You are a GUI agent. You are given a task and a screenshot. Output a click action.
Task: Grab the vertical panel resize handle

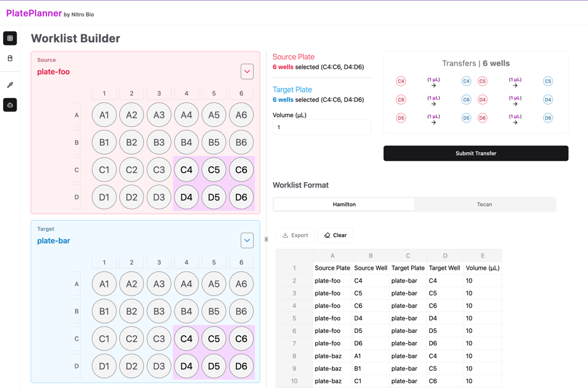coord(266,239)
